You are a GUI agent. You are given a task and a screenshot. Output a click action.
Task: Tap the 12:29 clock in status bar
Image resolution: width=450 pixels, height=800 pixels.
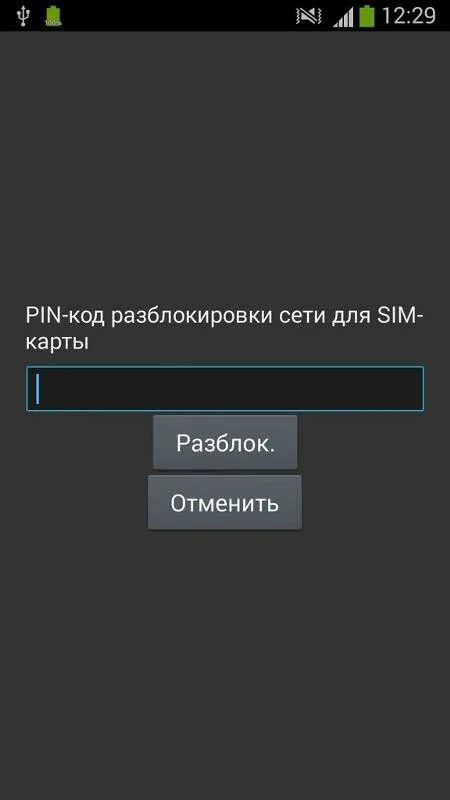tap(409, 16)
